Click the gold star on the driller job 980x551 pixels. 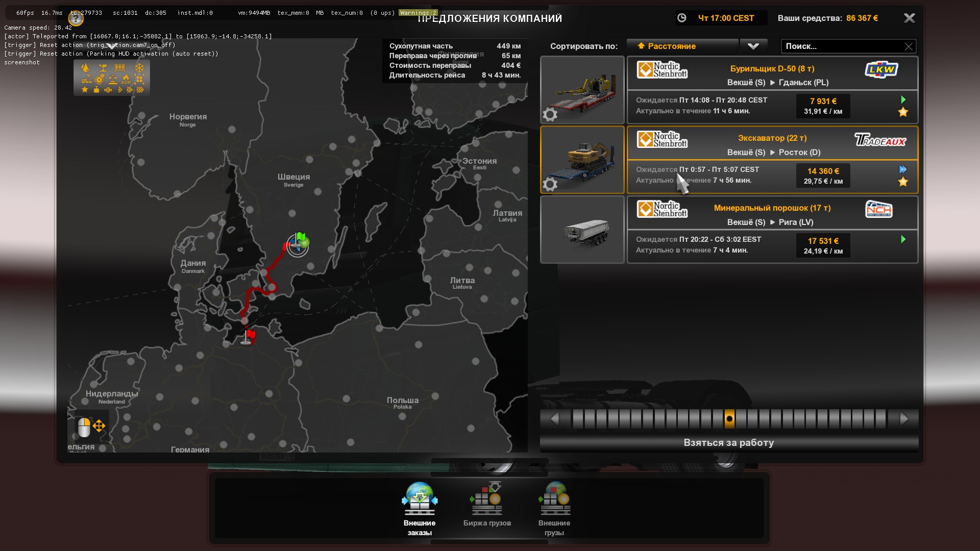(x=903, y=112)
